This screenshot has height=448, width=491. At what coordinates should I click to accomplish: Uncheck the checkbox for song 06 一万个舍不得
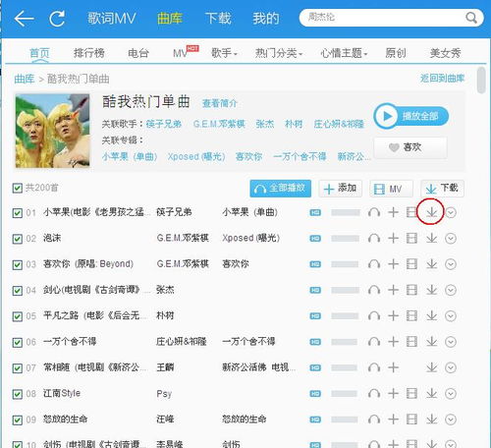coord(17,342)
